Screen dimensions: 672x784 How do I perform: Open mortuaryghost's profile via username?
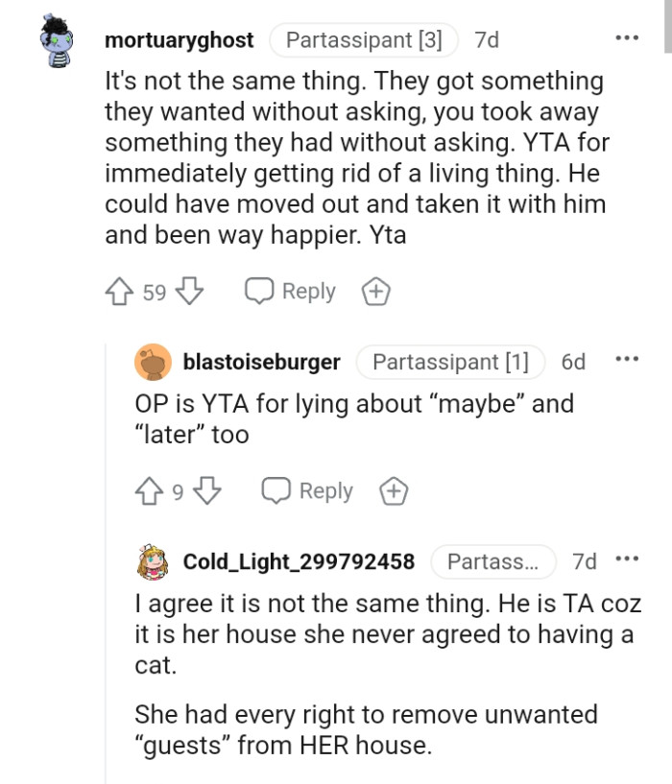pos(179,40)
